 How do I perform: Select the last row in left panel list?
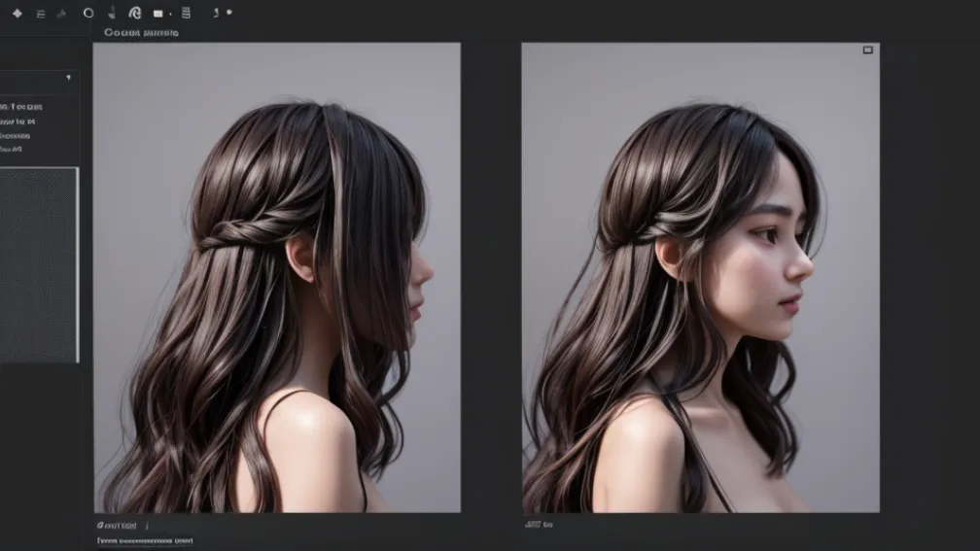(x=12, y=150)
